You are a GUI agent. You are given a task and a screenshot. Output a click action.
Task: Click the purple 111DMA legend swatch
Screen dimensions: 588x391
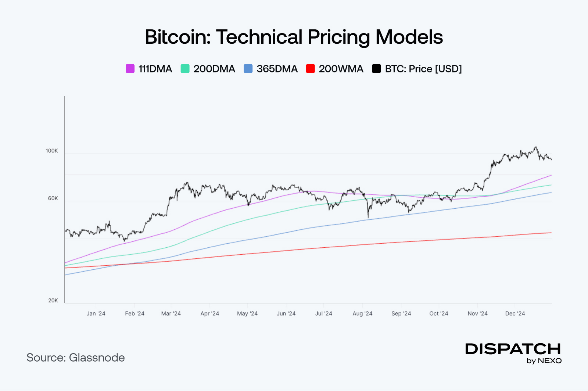(130, 69)
